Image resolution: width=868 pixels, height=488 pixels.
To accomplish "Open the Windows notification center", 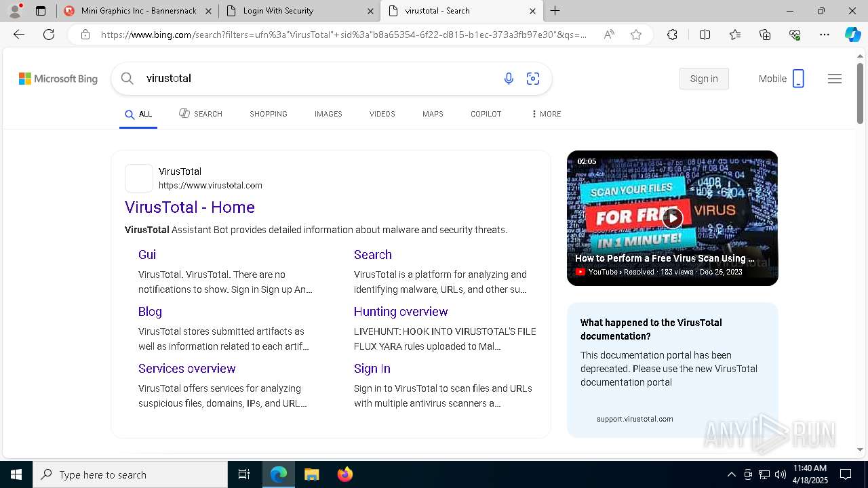I will point(846,474).
